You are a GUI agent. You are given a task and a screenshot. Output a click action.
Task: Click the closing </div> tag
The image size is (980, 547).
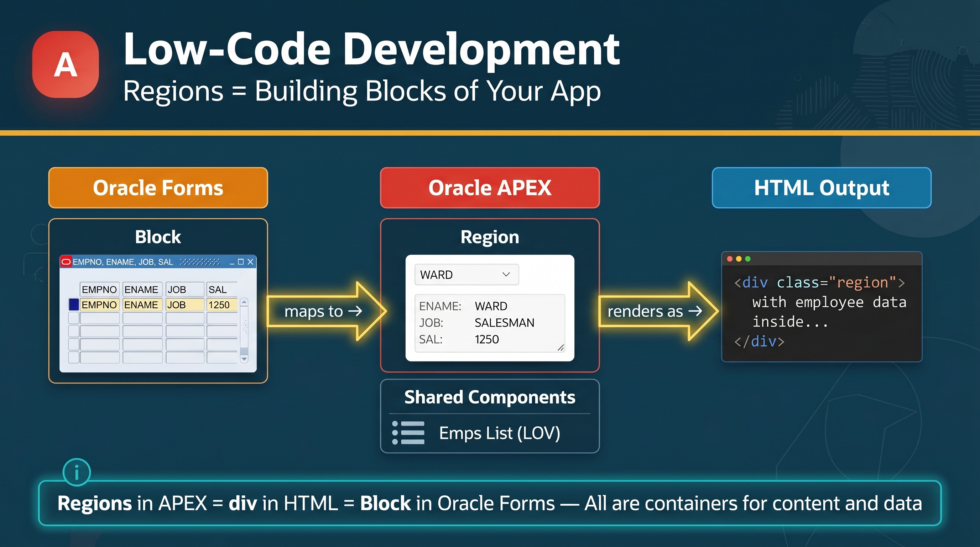pos(759,341)
